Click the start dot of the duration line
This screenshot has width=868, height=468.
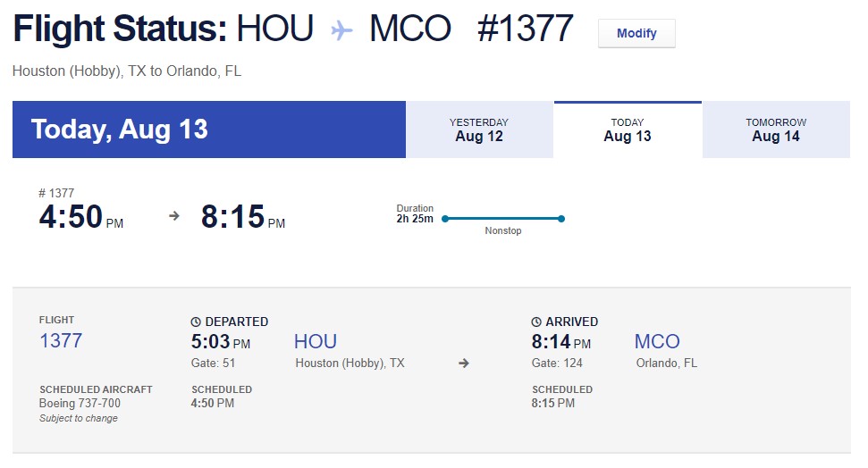click(x=445, y=218)
